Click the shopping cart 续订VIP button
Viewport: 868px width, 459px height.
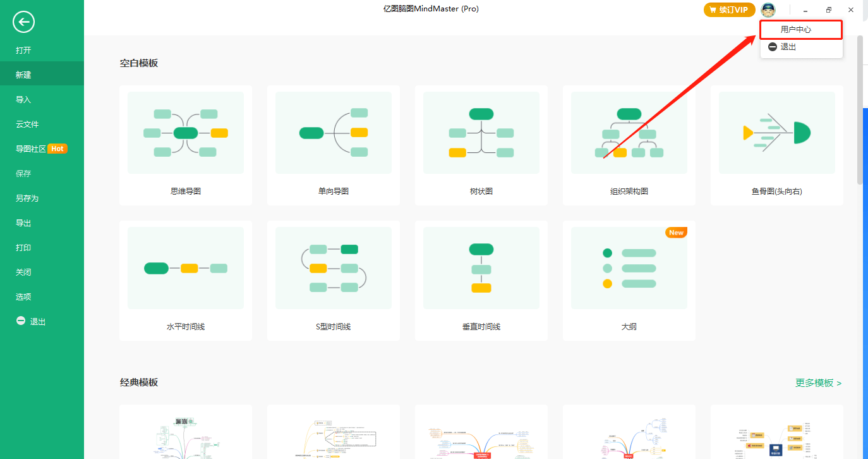click(729, 9)
